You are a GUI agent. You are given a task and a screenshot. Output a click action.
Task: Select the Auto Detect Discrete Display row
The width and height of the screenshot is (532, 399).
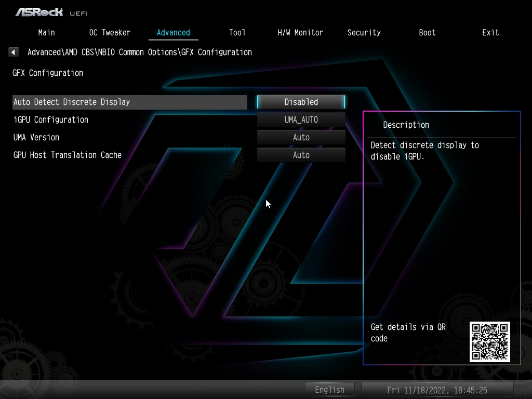point(130,102)
